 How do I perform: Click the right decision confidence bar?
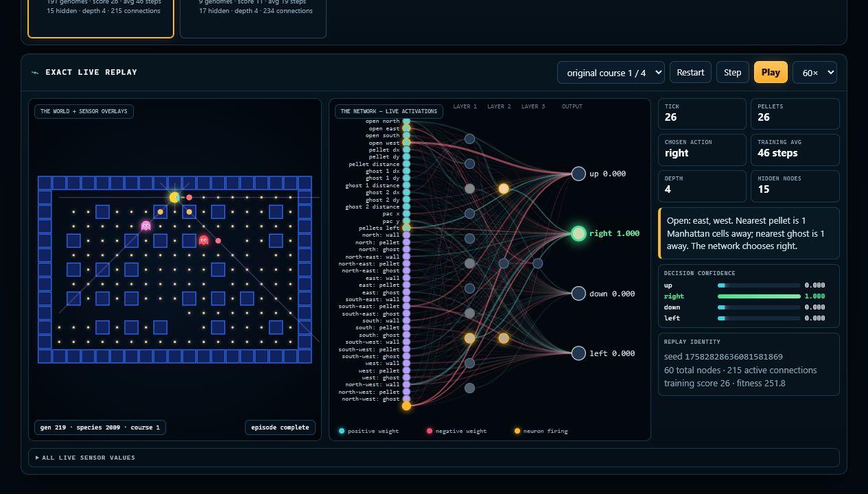tap(759, 296)
